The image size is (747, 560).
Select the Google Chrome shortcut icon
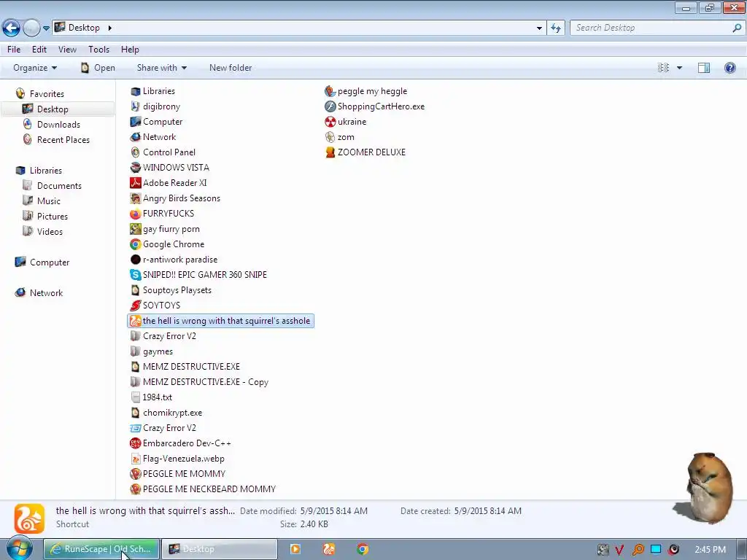click(x=135, y=244)
